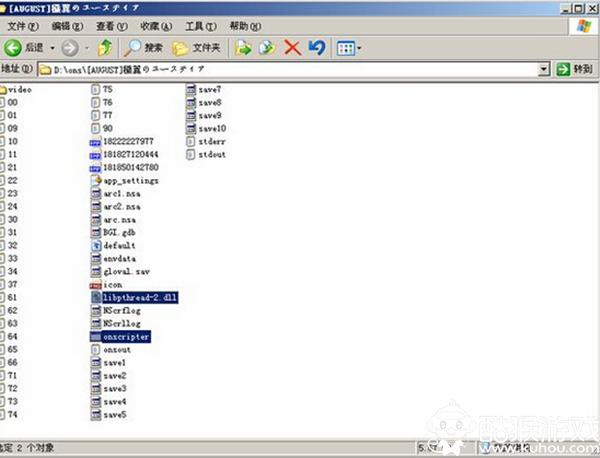Click the address bar path field

coord(290,69)
